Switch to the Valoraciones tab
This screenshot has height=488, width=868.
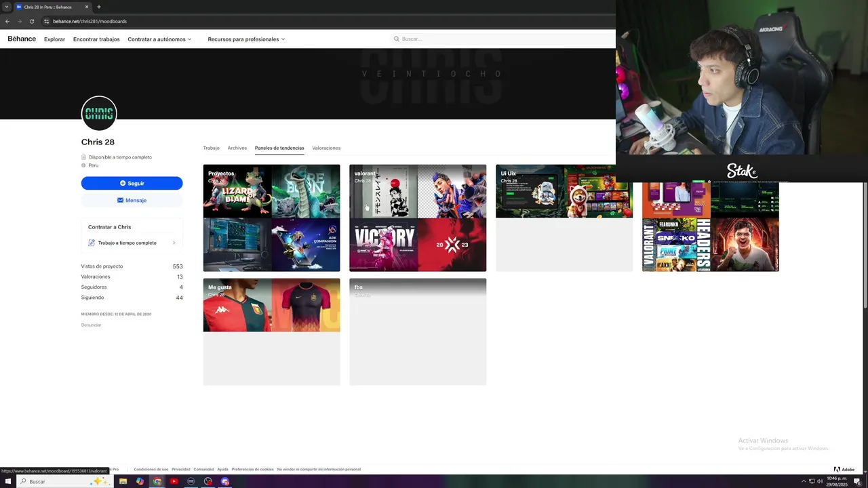pyautogui.click(x=326, y=148)
